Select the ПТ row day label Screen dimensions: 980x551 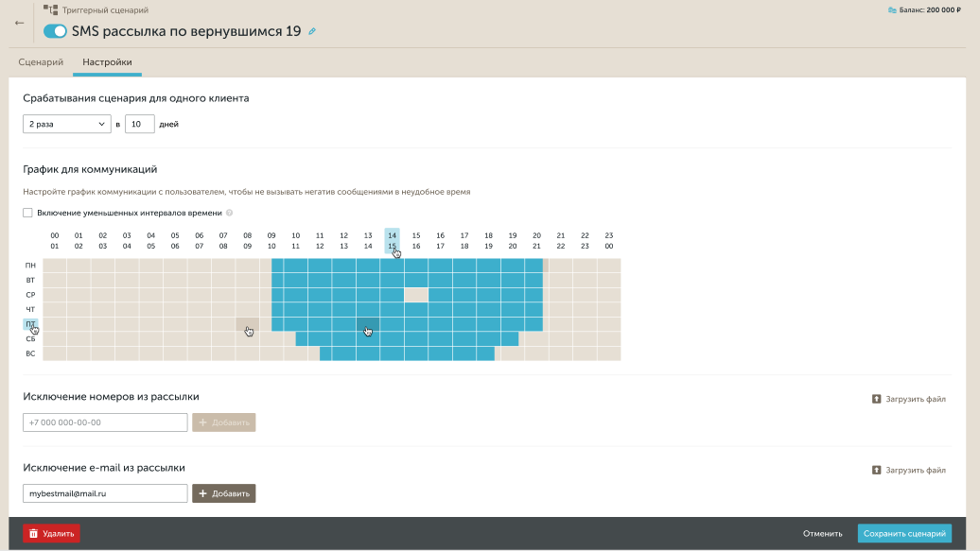click(30, 324)
